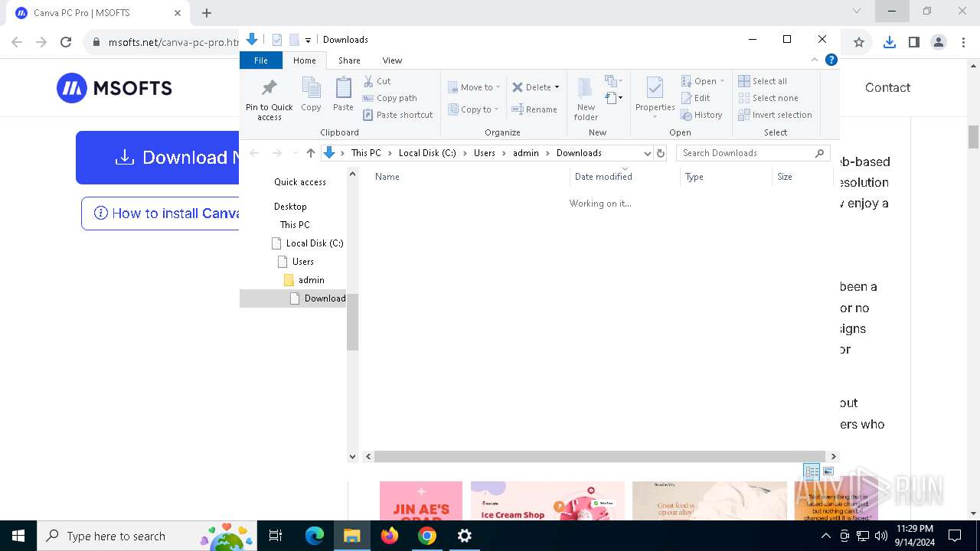This screenshot has width=980, height=551.
Task: Switch to the Home ribbon tab
Action: click(x=304, y=60)
